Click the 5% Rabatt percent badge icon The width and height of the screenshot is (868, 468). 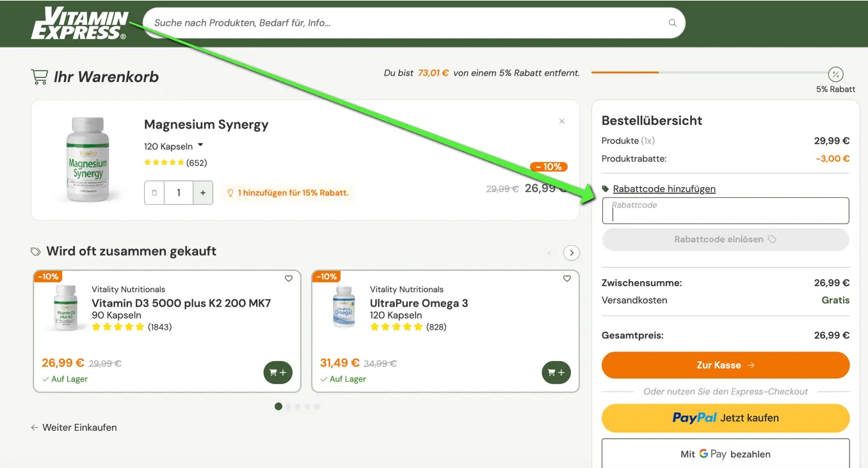coord(835,74)
